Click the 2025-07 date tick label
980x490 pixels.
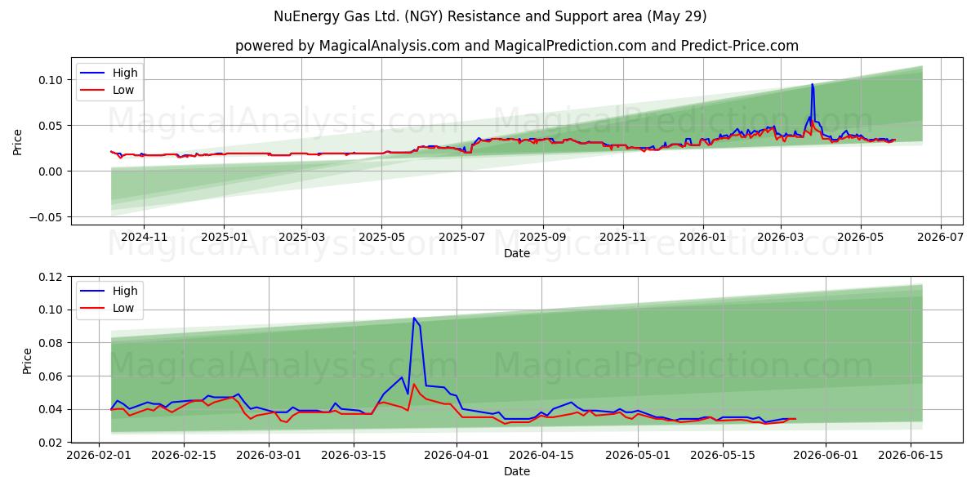461,237
